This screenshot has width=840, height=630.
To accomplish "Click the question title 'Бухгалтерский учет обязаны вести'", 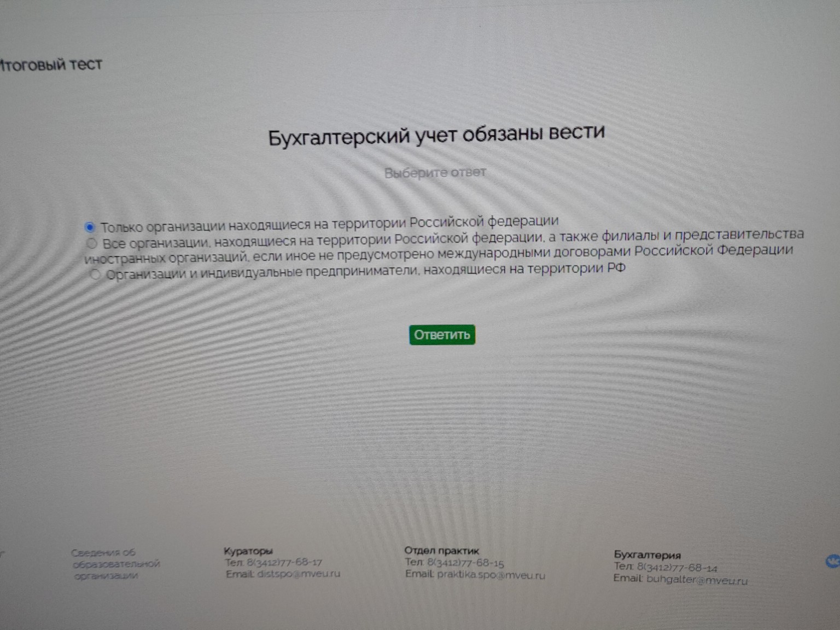I will coord(436,133).
